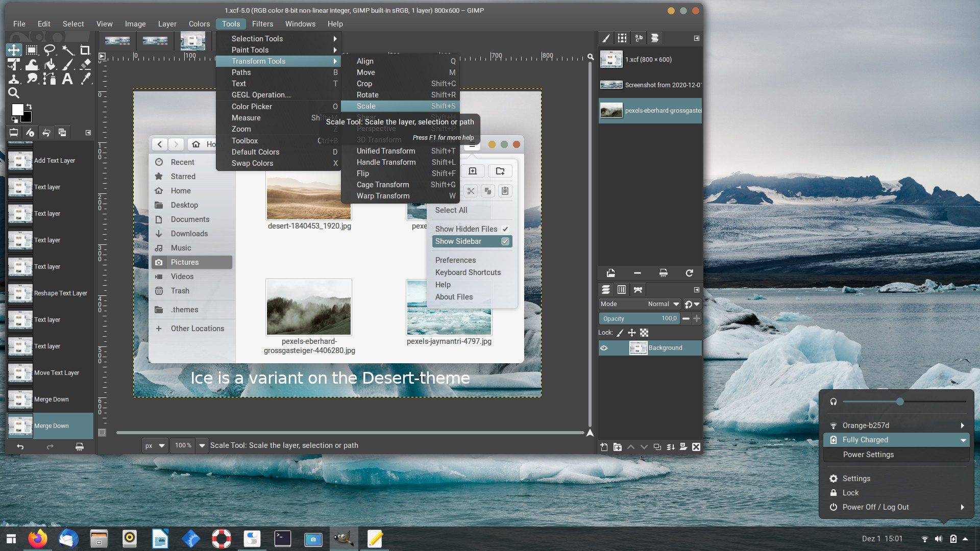Viewport: 980px width, 551px height.
Task: Select the Smudge tool
Action: pos(32,79)
